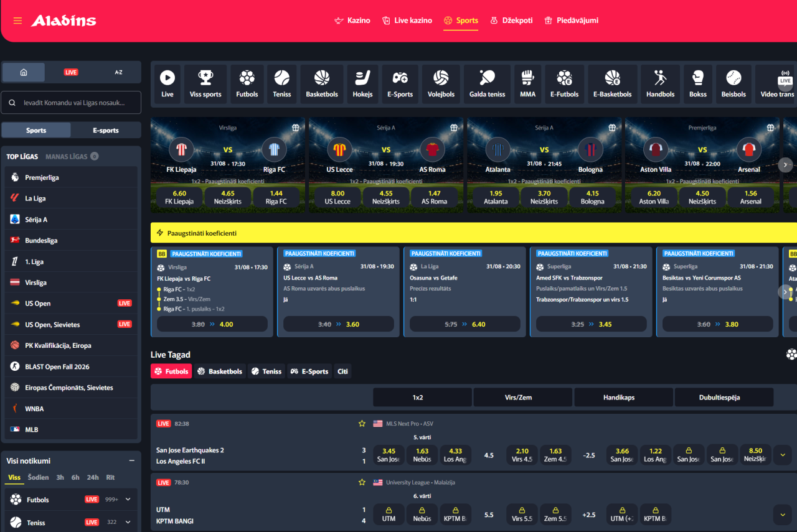Select the Bokss sport icon
797x532 pixels.
[x=698, y=84]
